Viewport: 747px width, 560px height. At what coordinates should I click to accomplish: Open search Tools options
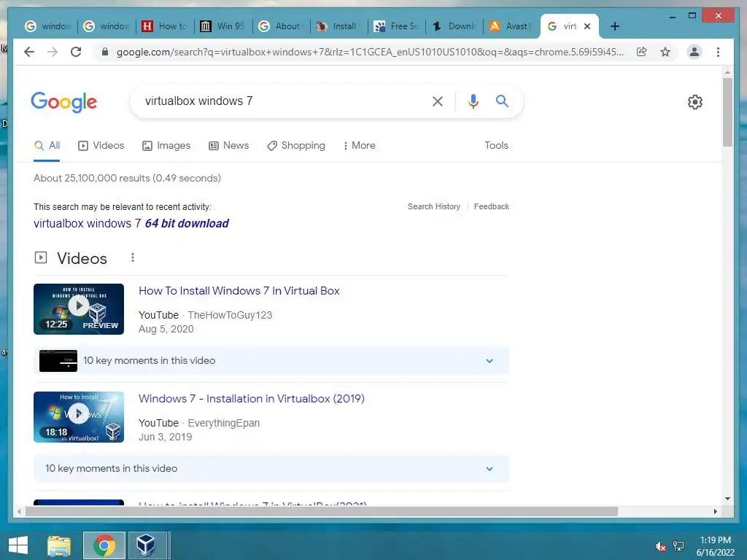click(x=496, y=145)
